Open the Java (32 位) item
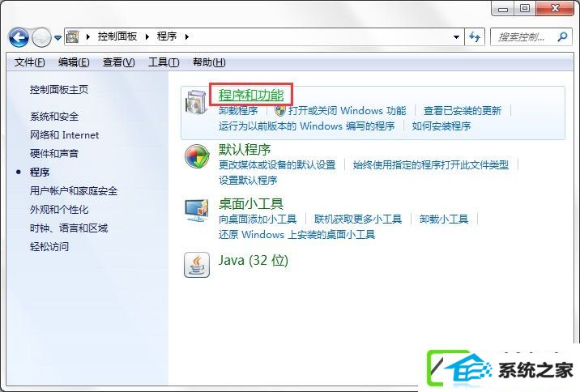This screenshot has width=580, height=392. (253, 260)
